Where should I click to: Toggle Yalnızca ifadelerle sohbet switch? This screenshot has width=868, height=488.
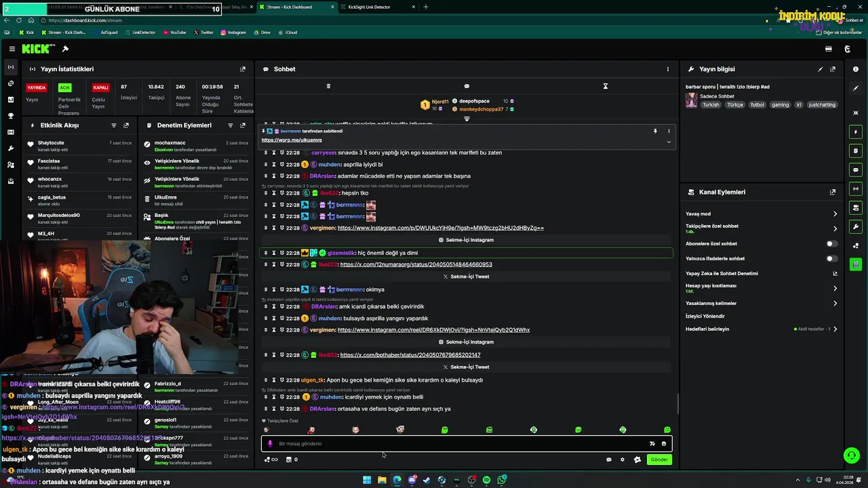pos(831,258)
